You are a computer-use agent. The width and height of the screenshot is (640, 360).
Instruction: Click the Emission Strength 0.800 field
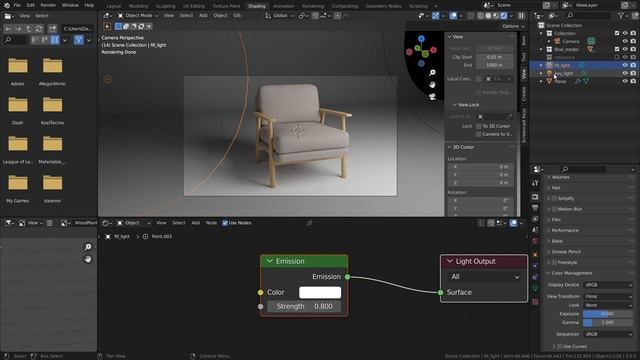point(304,307)
